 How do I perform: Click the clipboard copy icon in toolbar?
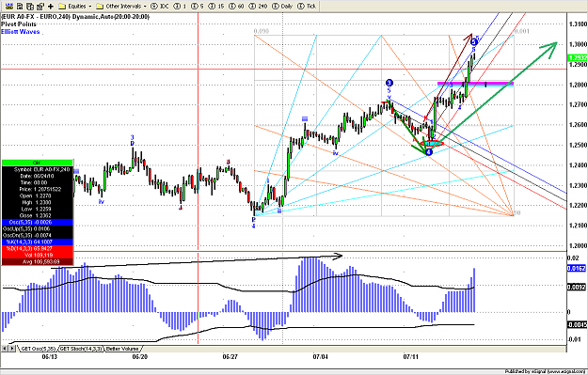40,6
